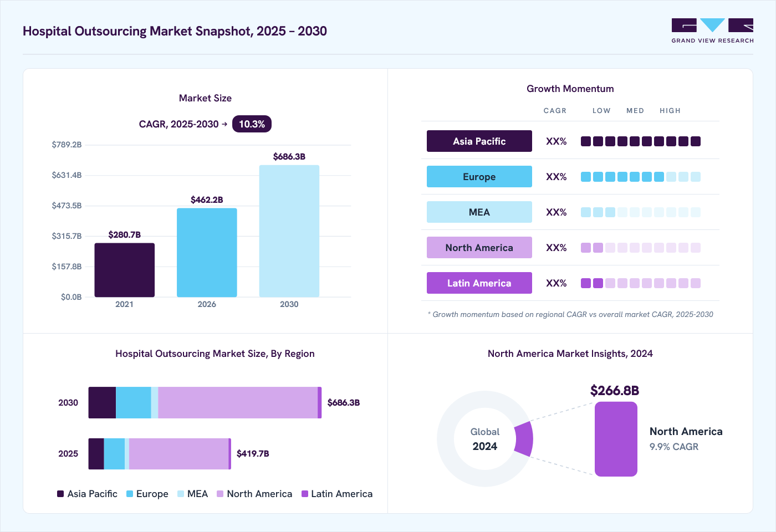
Task: Click the HIGH column header
Action: coord(670,111)
